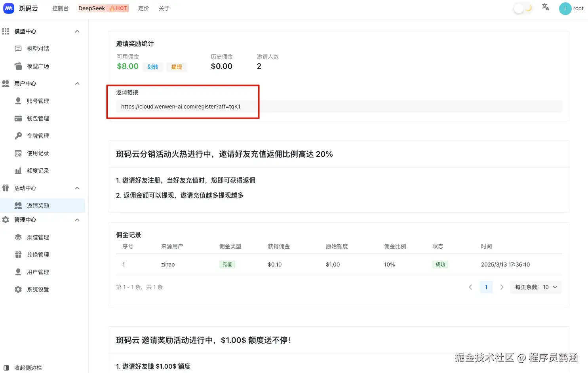Collapse the 模型中心 section chevron
Image resolution: width=588 pixels, height=373 pixels.
tap(77, 31)
